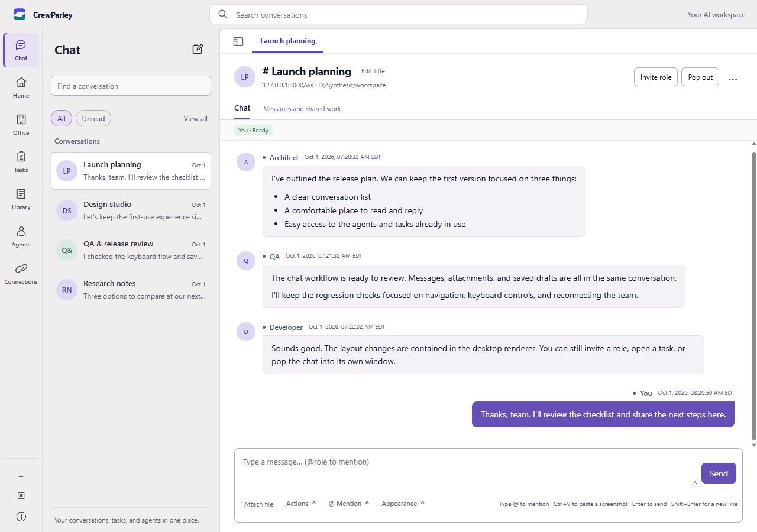Open the Agents sidebar icon
This screenshot has width=757, height=532.
click(21, 236)
